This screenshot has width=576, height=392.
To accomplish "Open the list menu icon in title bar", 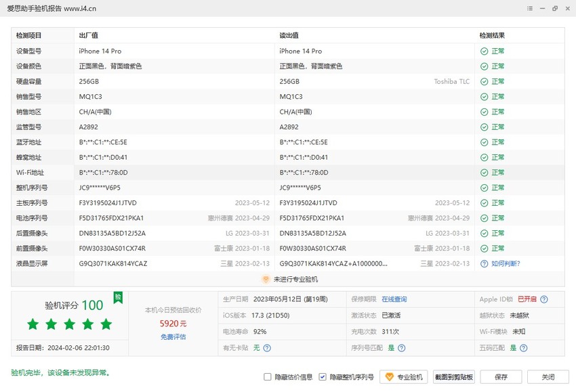I will 530,8.
